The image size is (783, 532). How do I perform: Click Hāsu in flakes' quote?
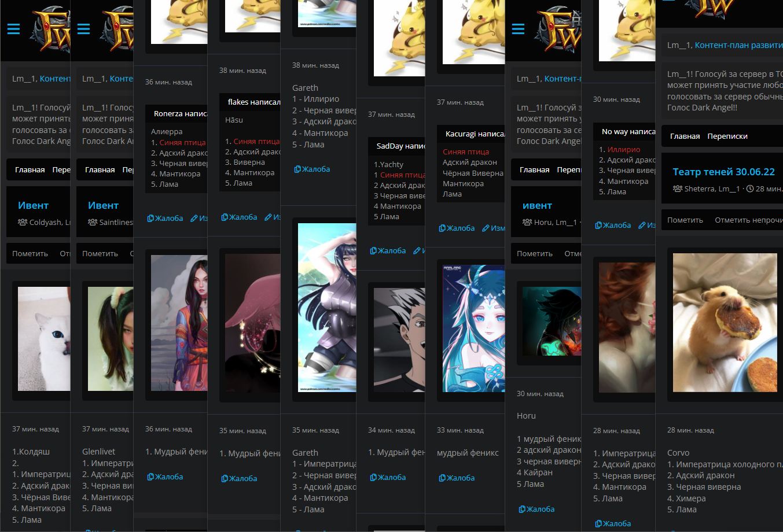pyautogui.click(x=234, y=120)
